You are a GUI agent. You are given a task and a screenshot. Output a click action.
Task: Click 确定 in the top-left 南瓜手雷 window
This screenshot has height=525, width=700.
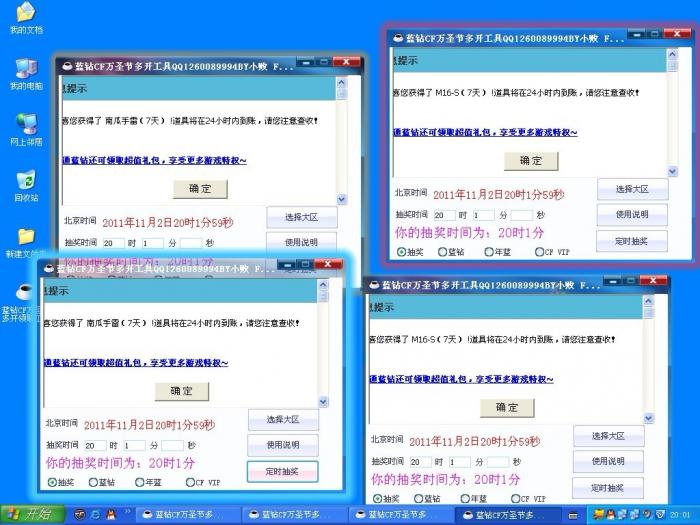(200, 189)
